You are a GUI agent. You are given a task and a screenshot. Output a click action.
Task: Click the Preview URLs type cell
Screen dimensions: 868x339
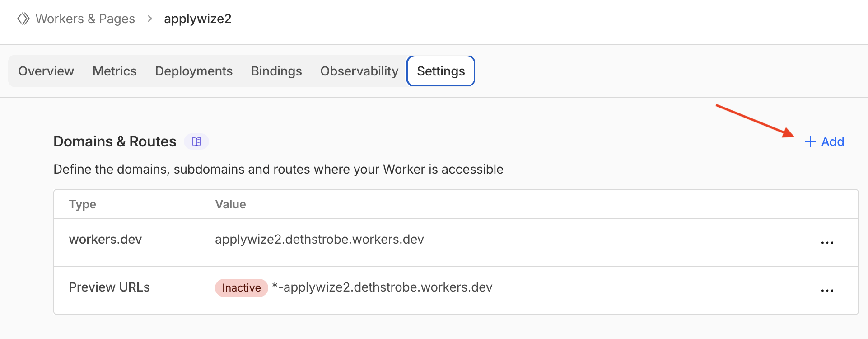[109, 287]
